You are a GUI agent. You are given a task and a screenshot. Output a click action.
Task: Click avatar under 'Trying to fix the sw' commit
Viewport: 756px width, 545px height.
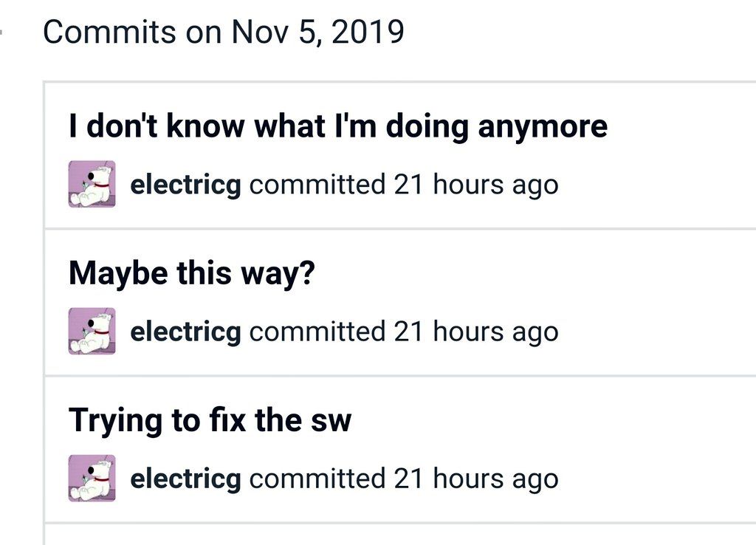(92, 479)
